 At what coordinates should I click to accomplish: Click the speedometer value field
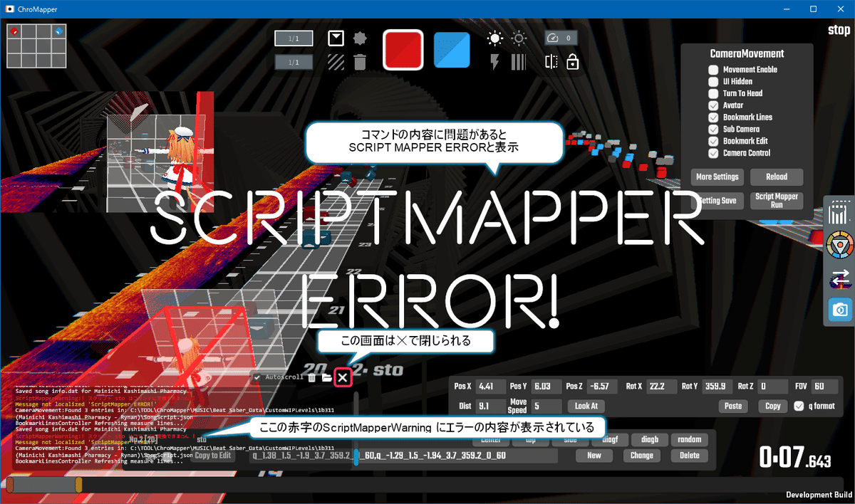561,38
